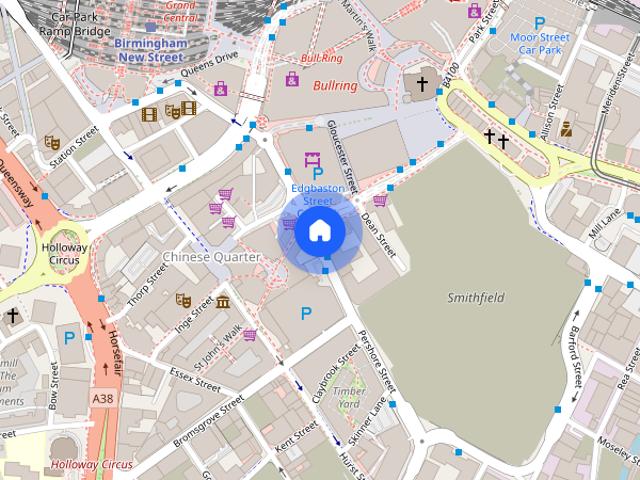Click the church cross icon near B4100
Viewport: 640px width, 480px height.
[x=422, y=84]
